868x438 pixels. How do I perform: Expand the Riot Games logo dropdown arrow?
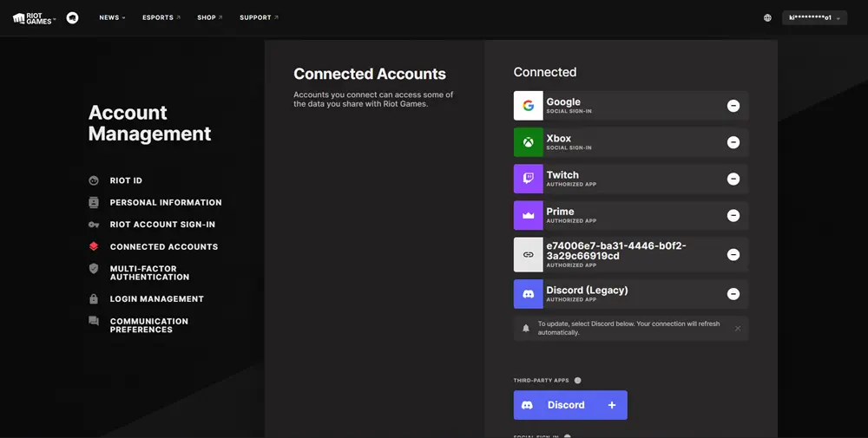coord(54,19)
